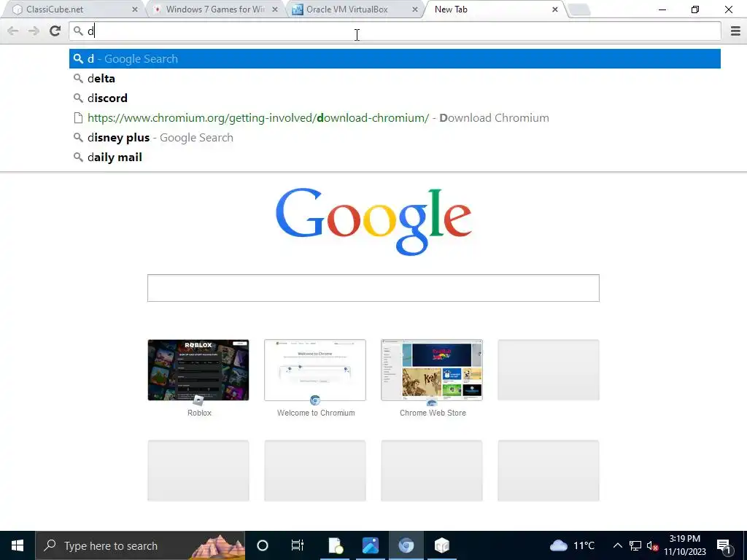Click the Google search box on the page
The width and height of the screenshot is (747, 560).
(x=373, y=288)
